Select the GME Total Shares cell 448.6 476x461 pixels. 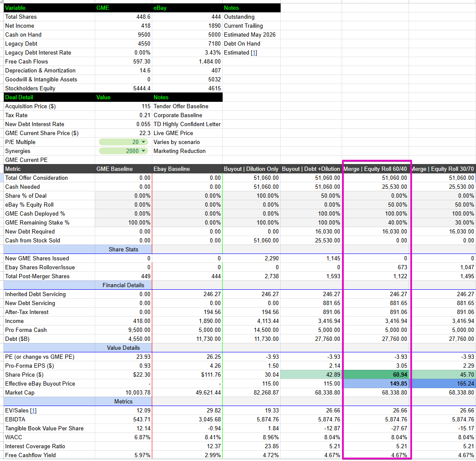coord(123,17)
